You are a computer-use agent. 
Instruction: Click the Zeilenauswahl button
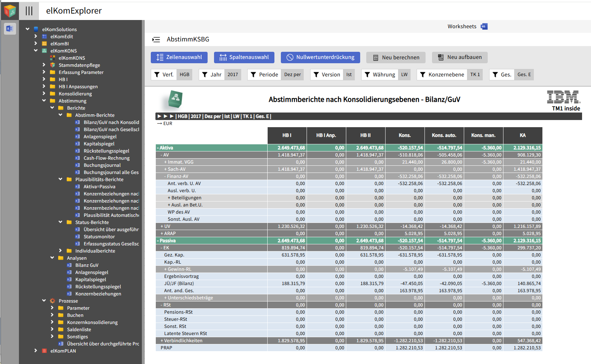tap(179, 58)
